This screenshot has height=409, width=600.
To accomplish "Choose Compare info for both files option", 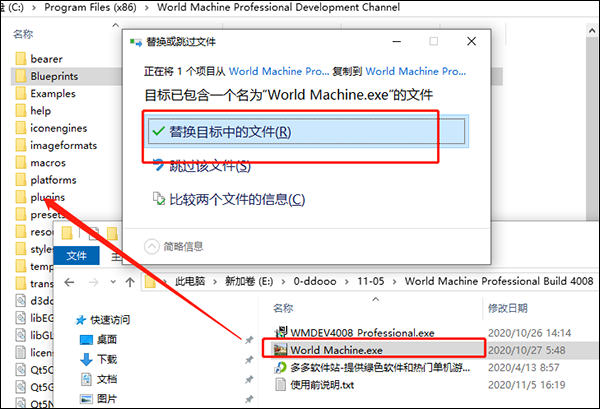I will point(229,199).
